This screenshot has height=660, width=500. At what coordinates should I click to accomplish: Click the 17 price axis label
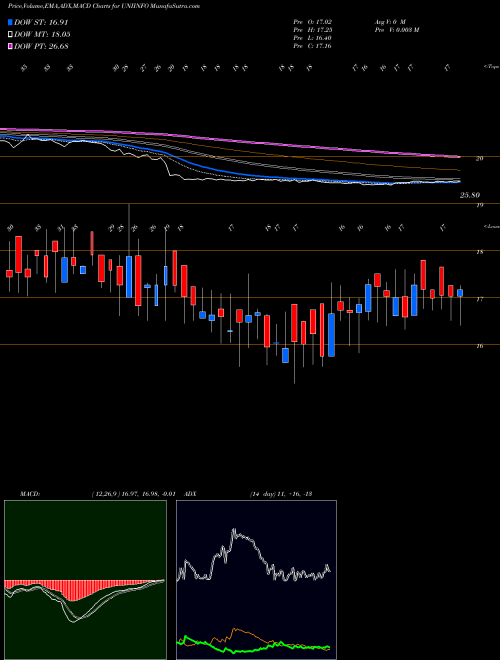point(479,299)
